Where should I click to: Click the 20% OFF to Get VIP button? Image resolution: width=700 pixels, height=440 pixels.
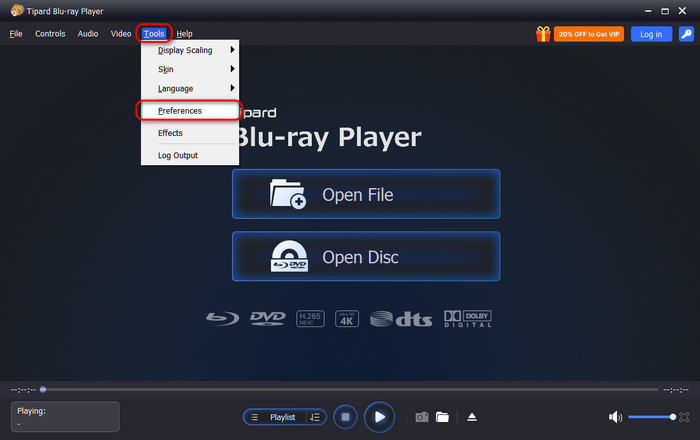(x=589, y=34)
